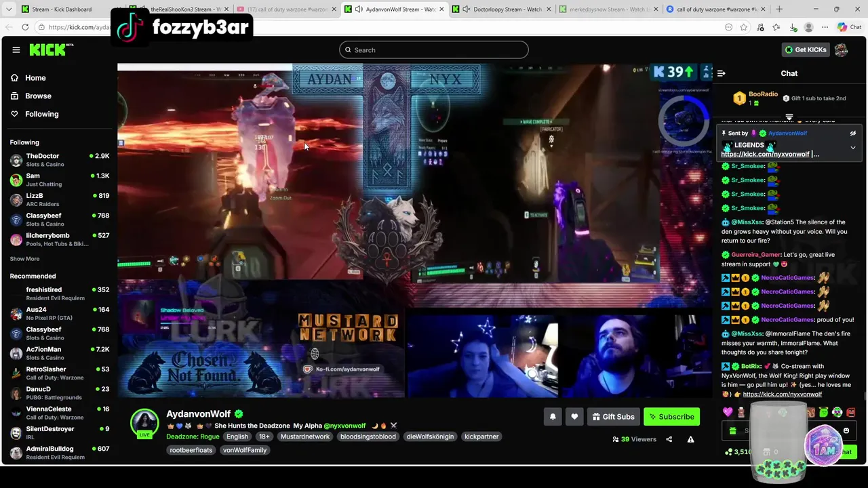Select the rootbeerfloats tag

pos(191,450)
